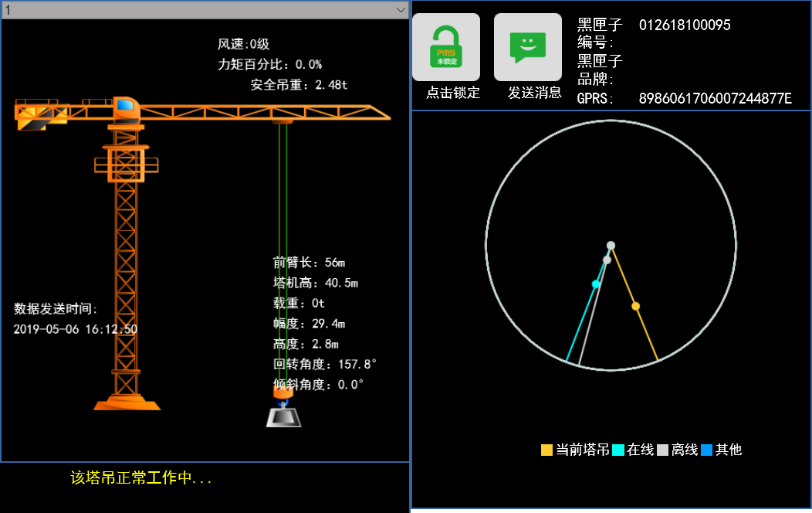
Task: Click the suspended load under the hook
Action: pos(283,417)
